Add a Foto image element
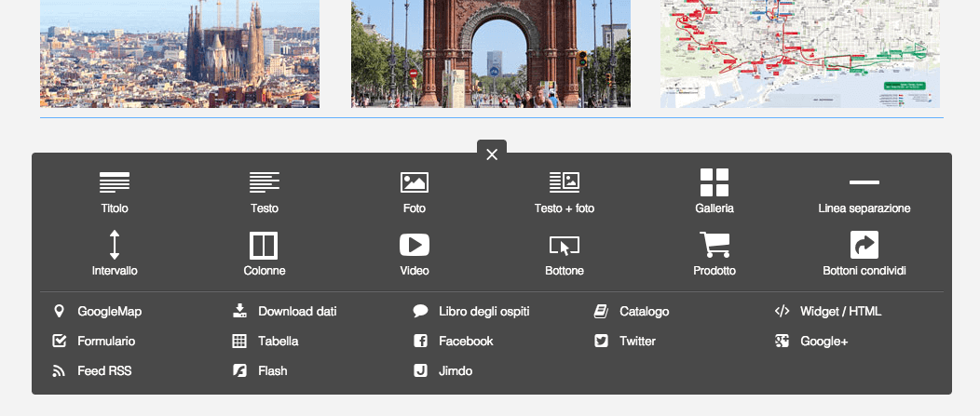The image size is (980, 416). (415, 191)
